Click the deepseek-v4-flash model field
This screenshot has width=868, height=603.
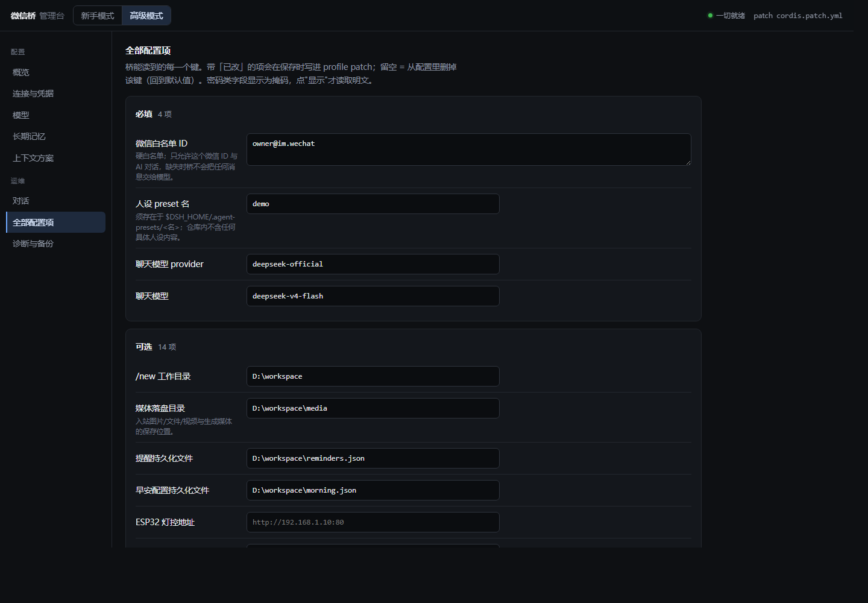click(373, 296)
